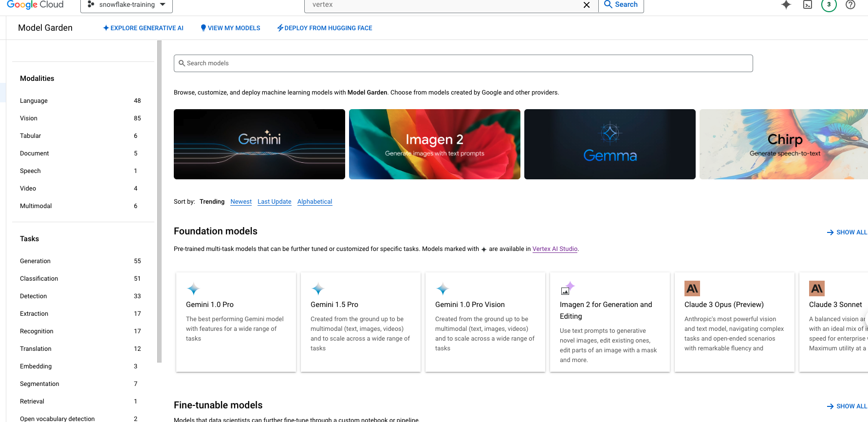Filter by Language modality
The width and height of the screenshot is (868, 422).
point(34,101)
